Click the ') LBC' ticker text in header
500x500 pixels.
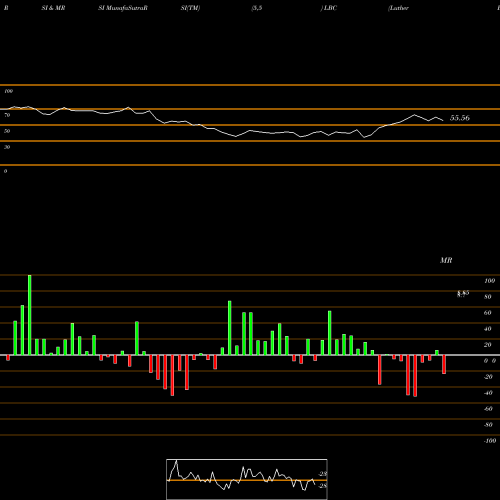point(329,8)
